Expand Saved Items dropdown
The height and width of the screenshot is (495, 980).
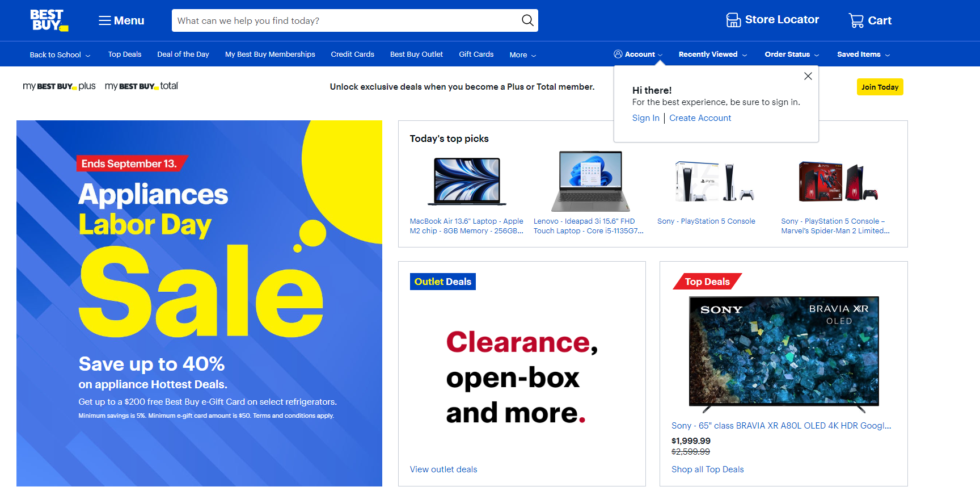point(864,54)
